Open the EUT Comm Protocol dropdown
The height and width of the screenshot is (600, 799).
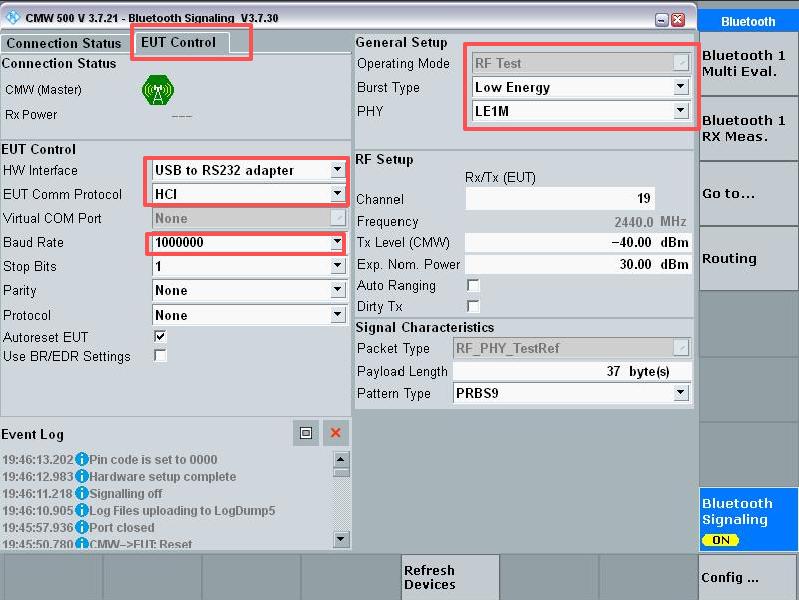point(337,194)
